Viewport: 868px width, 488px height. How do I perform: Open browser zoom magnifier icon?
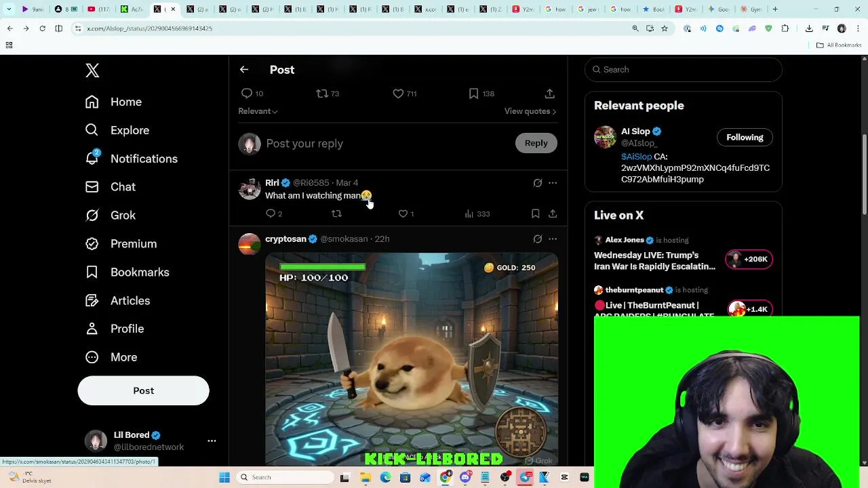point(635,28)
